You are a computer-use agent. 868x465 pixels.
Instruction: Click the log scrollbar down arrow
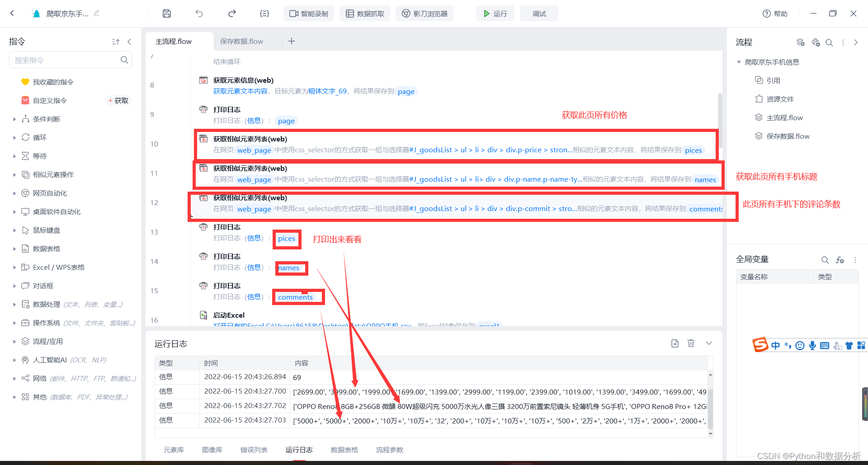(711, 434)
